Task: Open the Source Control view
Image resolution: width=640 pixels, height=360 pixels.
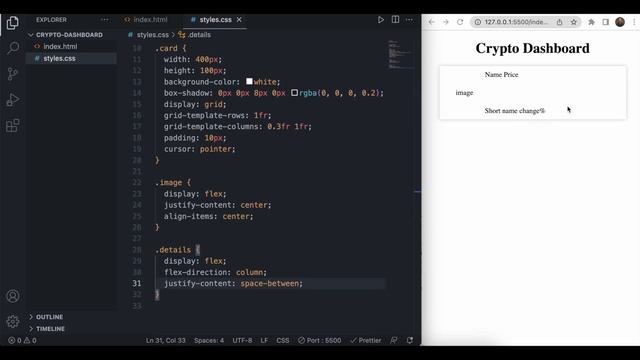Action: (13, 74)
